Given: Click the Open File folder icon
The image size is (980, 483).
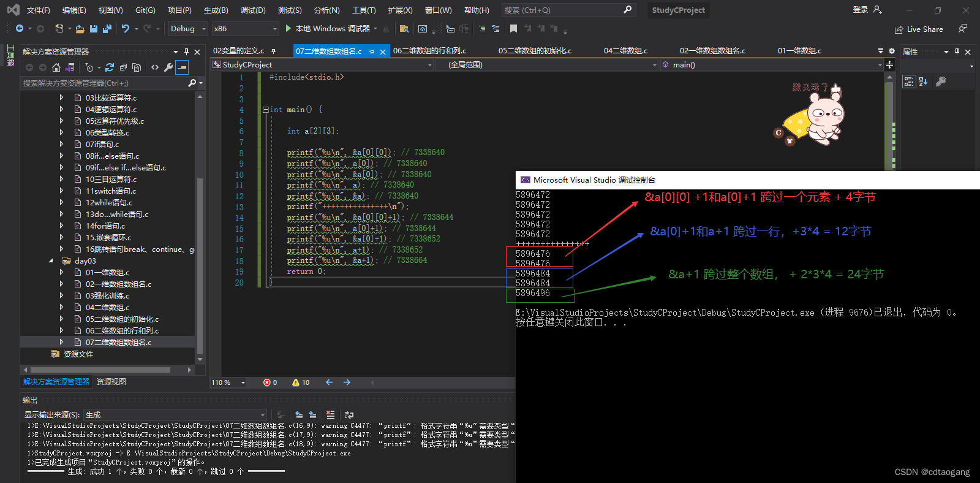Looking at the screenshot, I should [x=80, y=29].
